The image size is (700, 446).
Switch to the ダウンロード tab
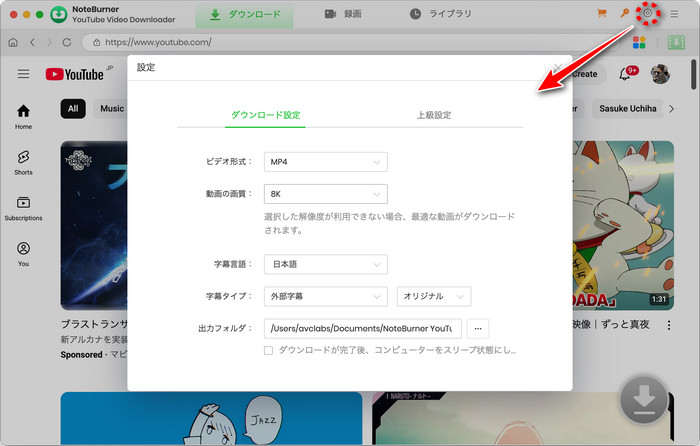pyautogui.click(x=244, y=14)
